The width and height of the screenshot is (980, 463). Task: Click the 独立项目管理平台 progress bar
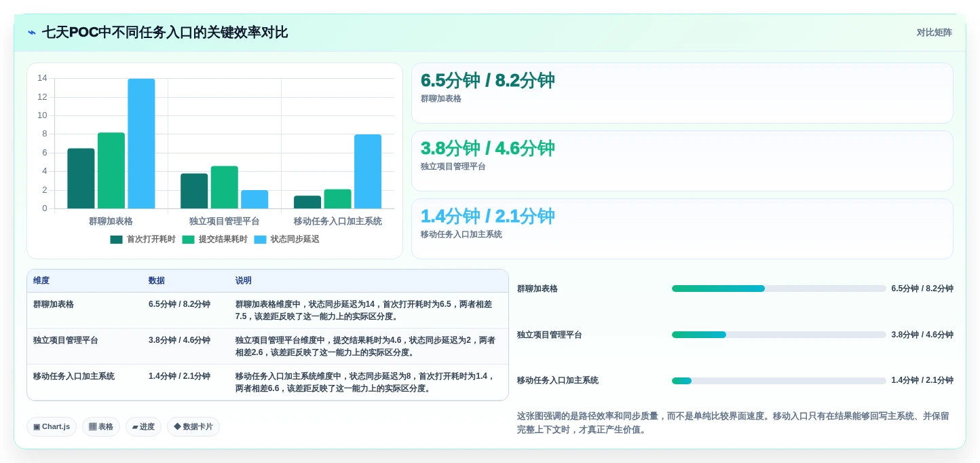pyautogui.click(x=779, y=335)
